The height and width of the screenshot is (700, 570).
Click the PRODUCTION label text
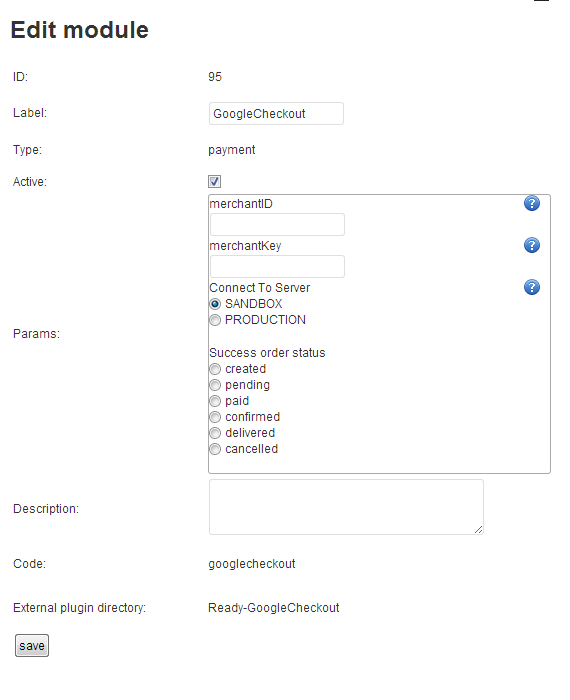(265, 320)
